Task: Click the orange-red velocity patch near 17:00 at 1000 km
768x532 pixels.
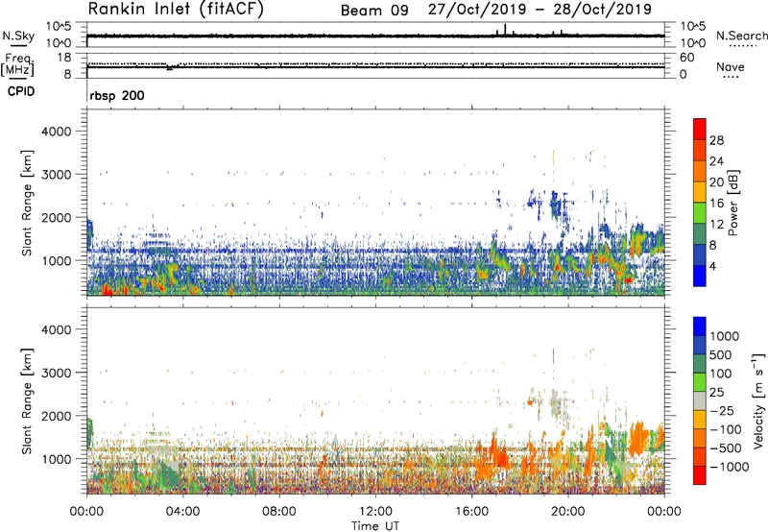Action: [x=498, y=453]
